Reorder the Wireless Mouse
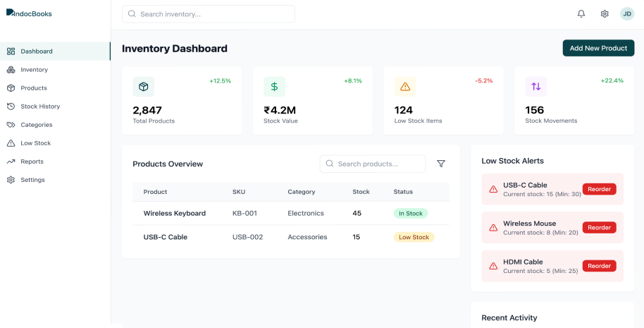This screenshot has width=644, height=328. tap(599, 228)
